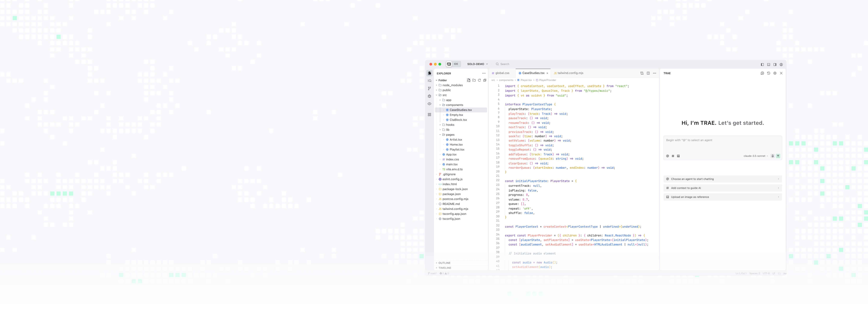Click the microphone voice input icon

point(773,156)
